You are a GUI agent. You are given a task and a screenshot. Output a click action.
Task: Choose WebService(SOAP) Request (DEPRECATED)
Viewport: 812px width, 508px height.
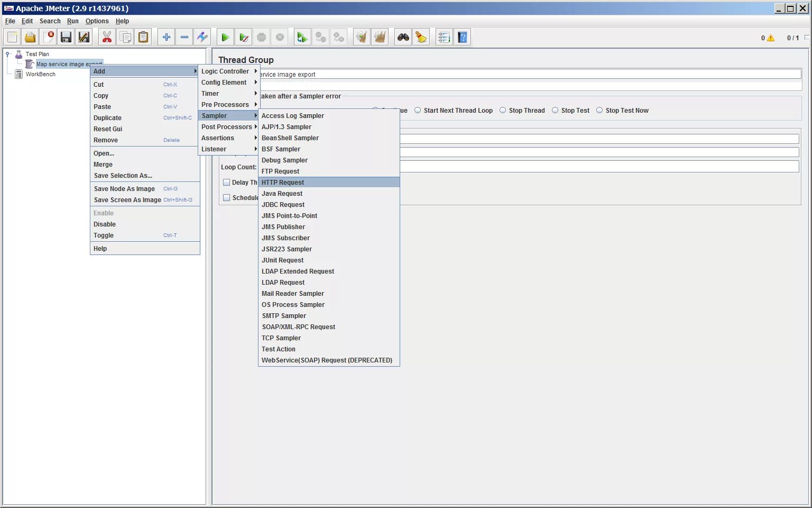click(329, 360)
